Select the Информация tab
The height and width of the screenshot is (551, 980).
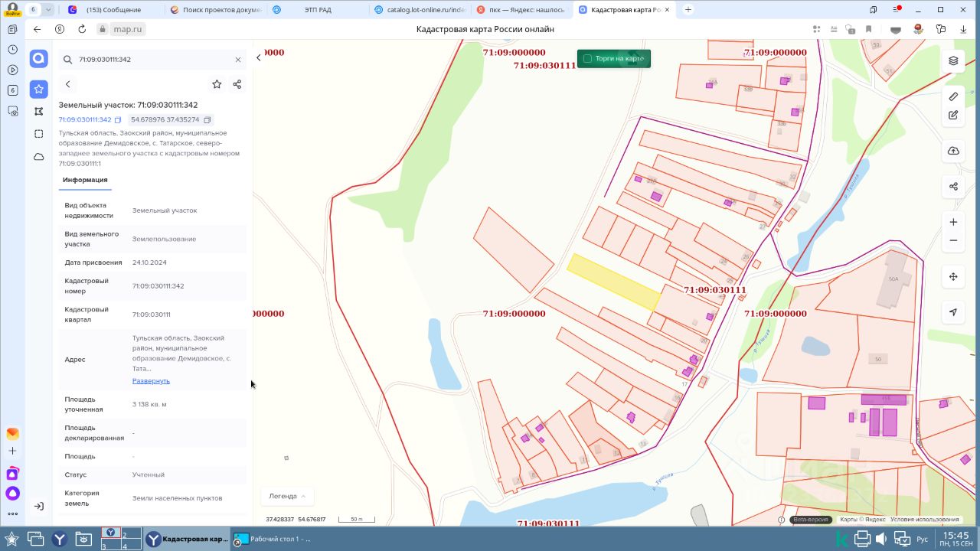coord(85,180)
